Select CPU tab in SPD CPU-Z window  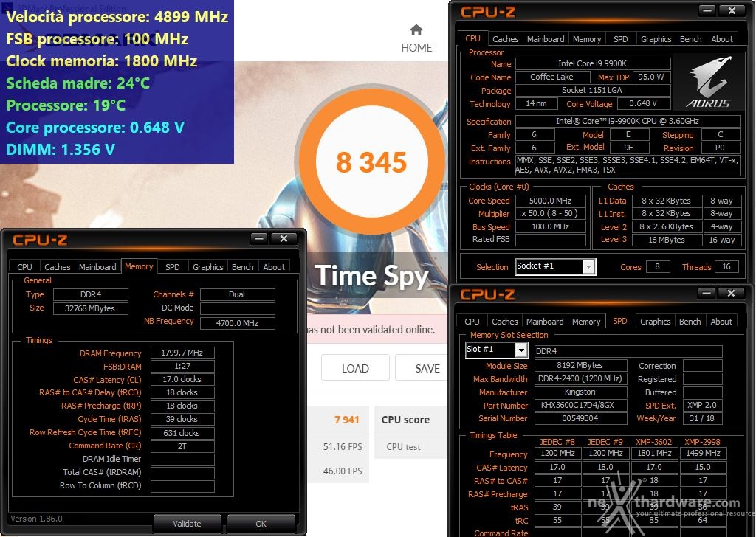(x=472, y=322)
